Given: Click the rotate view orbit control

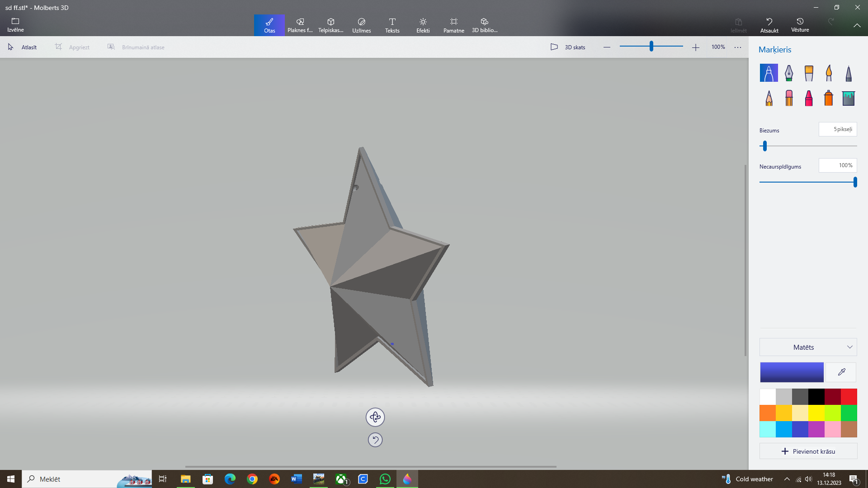Looking at the screenshot, I should 375,417.
